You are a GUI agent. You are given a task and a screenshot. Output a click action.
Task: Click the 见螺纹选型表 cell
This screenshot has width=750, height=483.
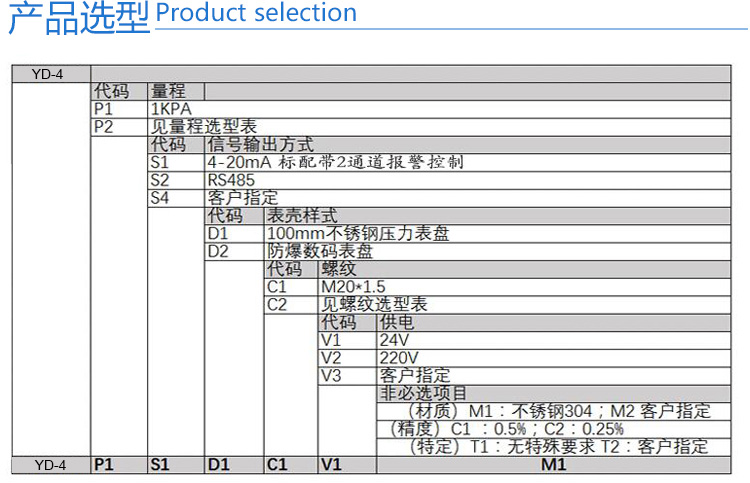coord(374,305)
